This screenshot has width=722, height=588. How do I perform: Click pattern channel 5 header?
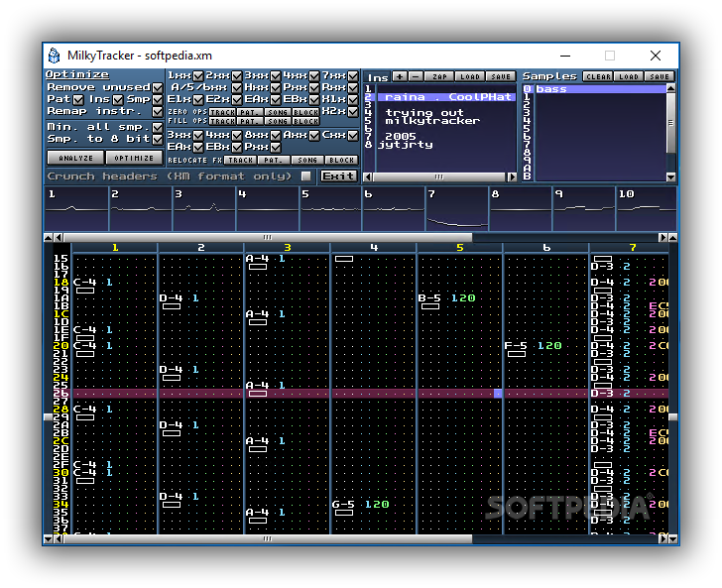(459, 248)
